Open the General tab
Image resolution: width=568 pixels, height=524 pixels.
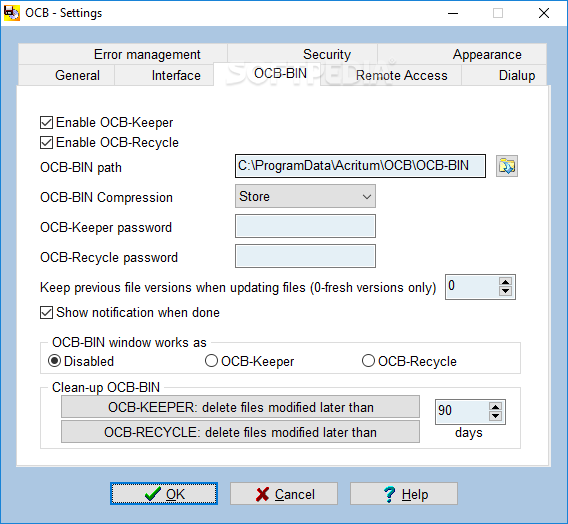pyautogui.click(x=66, y=75)
